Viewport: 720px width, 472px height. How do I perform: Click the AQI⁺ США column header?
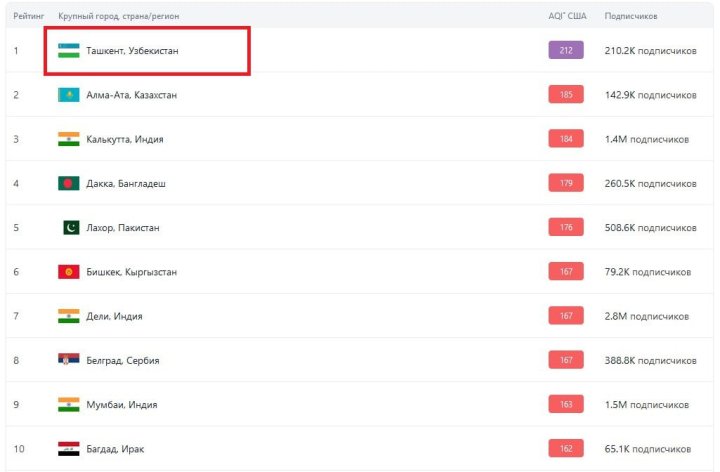coord(566,16)
